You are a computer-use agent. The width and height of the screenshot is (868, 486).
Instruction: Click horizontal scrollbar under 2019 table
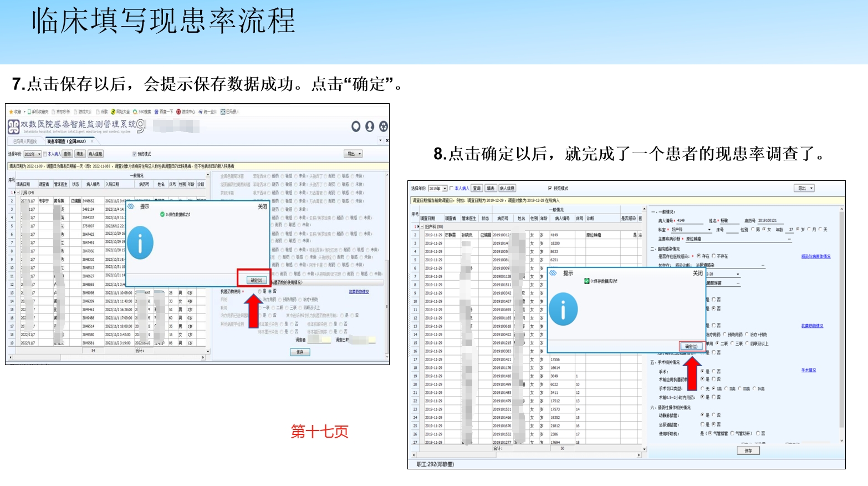527,455
